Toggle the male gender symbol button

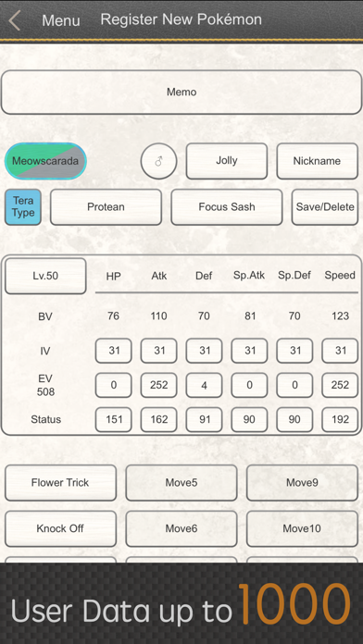click(x=158, y=161)
